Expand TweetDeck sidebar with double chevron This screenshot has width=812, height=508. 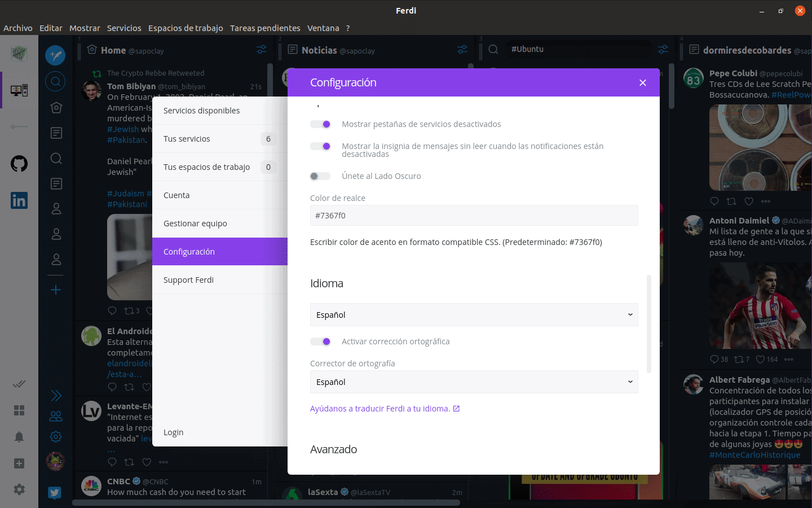pyautogui.click(x=56, y=395)
